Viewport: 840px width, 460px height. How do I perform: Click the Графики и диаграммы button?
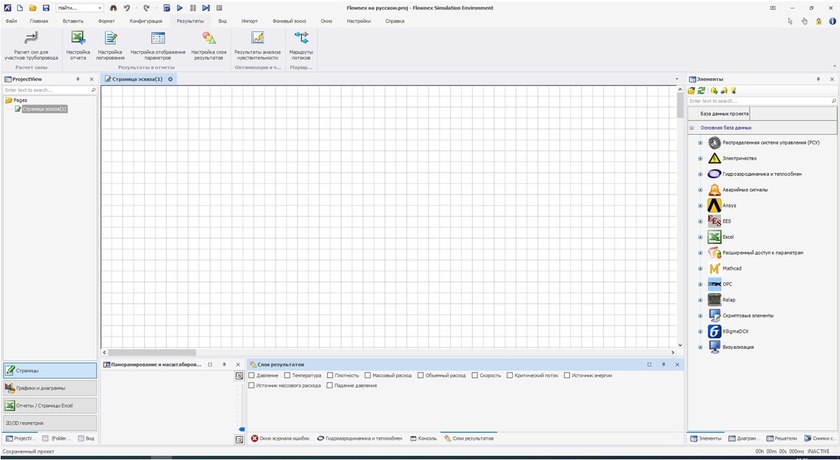click(x=50, y=388)
